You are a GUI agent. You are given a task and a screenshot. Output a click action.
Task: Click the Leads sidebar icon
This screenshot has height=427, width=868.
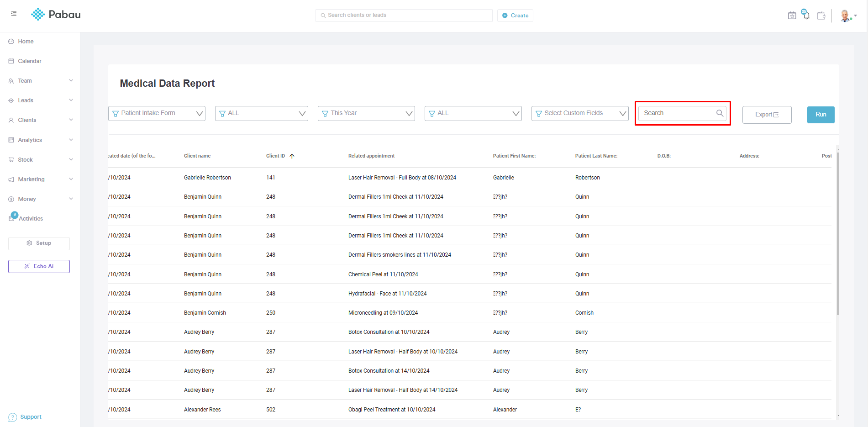point(11,100)
